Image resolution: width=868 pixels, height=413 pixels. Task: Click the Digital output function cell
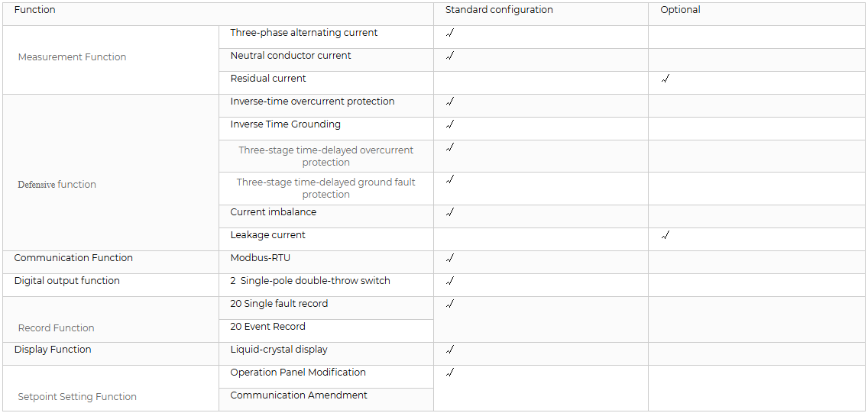(x=111, y=285)
